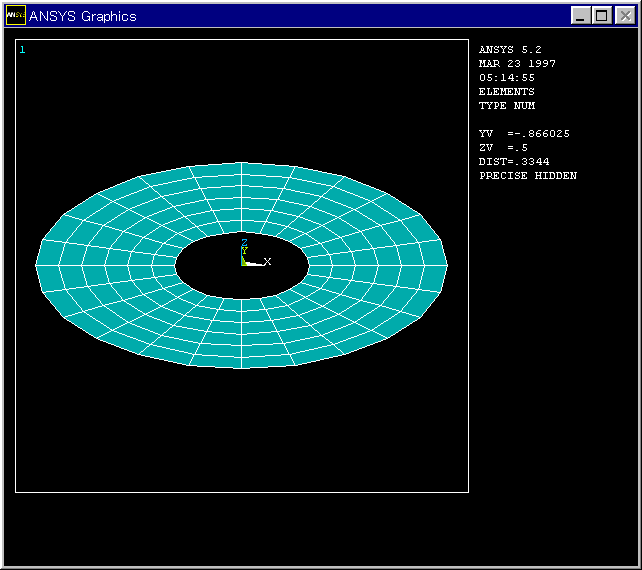Minimize the ANSYS Graphics window
642x570 pixels.
pos(581,15)
